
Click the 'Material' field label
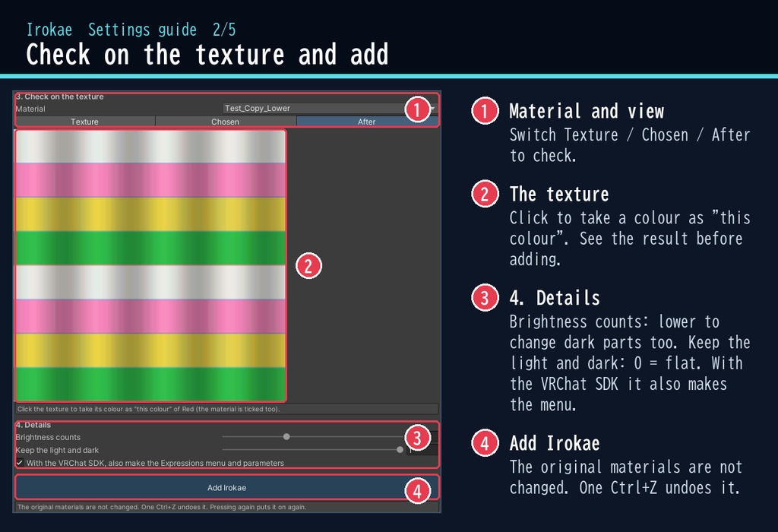click(x=30, y=109)
